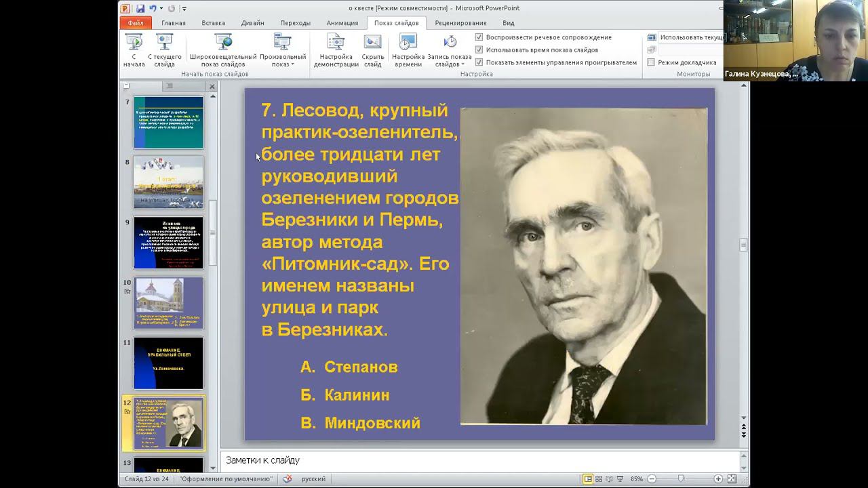The image size is (868, 488).
Task: Select slide 11 thumbnail
Action: [x=168, y=363]
